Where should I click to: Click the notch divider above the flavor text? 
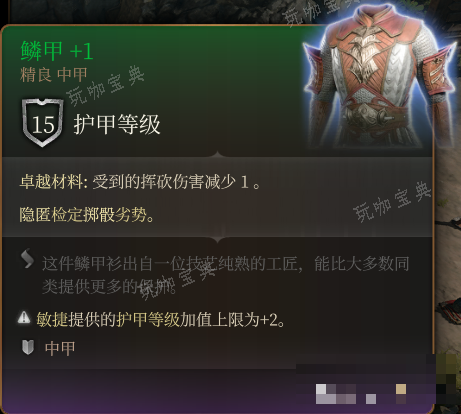pos(217,239)
